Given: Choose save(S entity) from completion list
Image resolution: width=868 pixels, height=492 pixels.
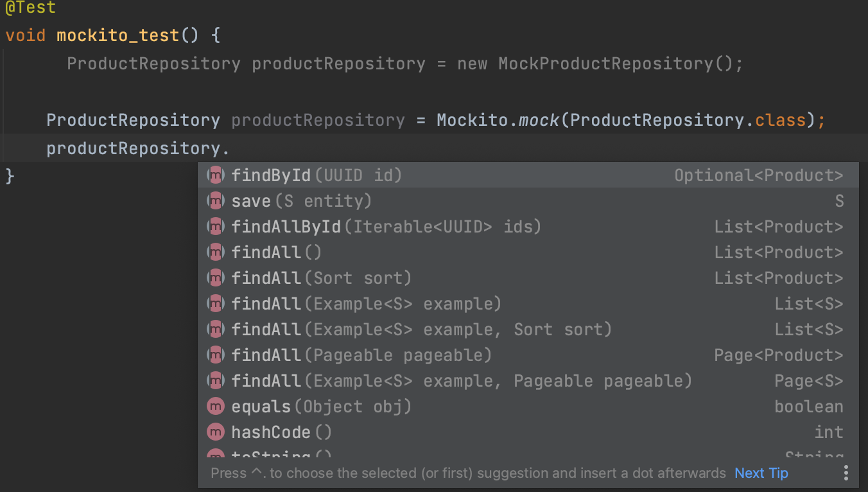Looking at the screenshot, I should click(x=528, y=201).
